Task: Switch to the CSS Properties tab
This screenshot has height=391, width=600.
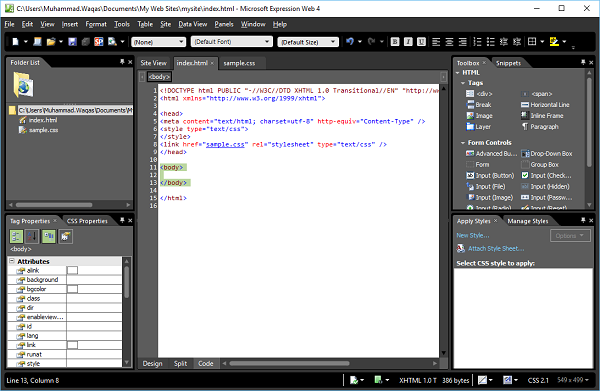Action: 87,221
